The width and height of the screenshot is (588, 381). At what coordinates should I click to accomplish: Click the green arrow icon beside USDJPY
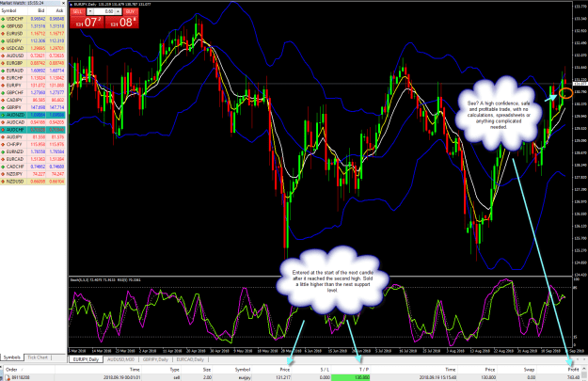point(3,40)
